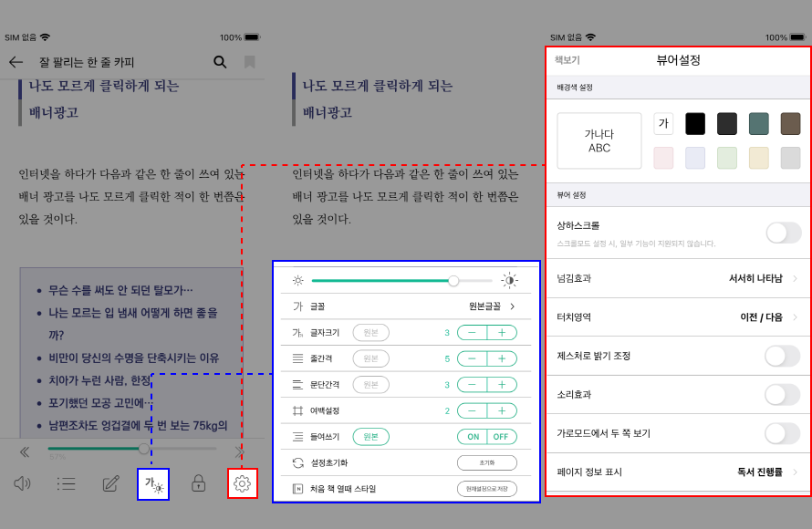Viewport: 812px width, 529px height.
Task: Enable 가로모드에서 두 쪽 보기 switch
Action: click(x=783, y=433)
